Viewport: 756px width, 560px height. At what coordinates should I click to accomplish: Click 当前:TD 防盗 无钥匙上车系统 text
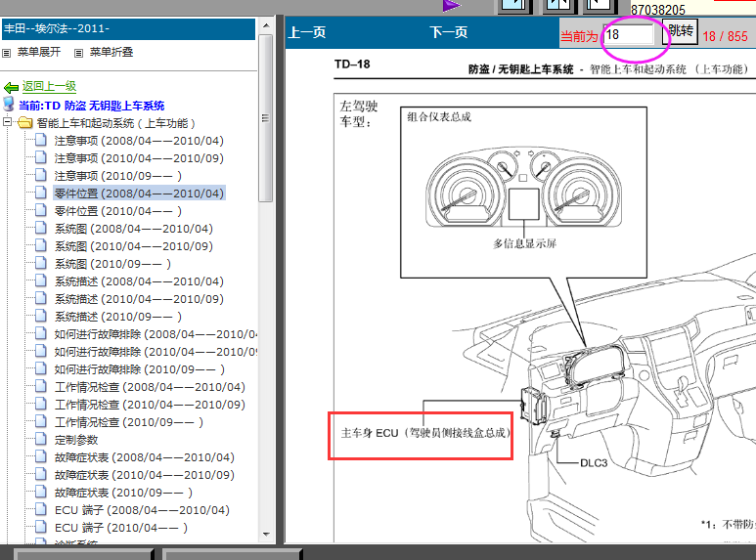[x=92, y=105]
